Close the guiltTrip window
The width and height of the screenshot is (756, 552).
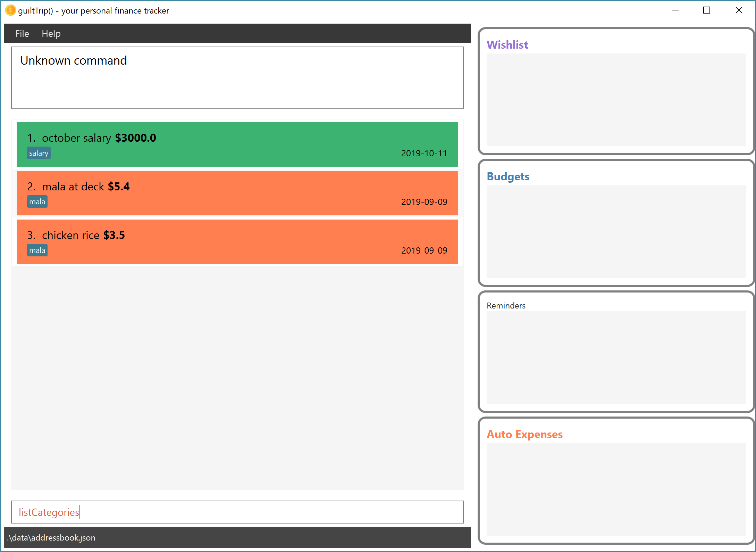(739, 10)
